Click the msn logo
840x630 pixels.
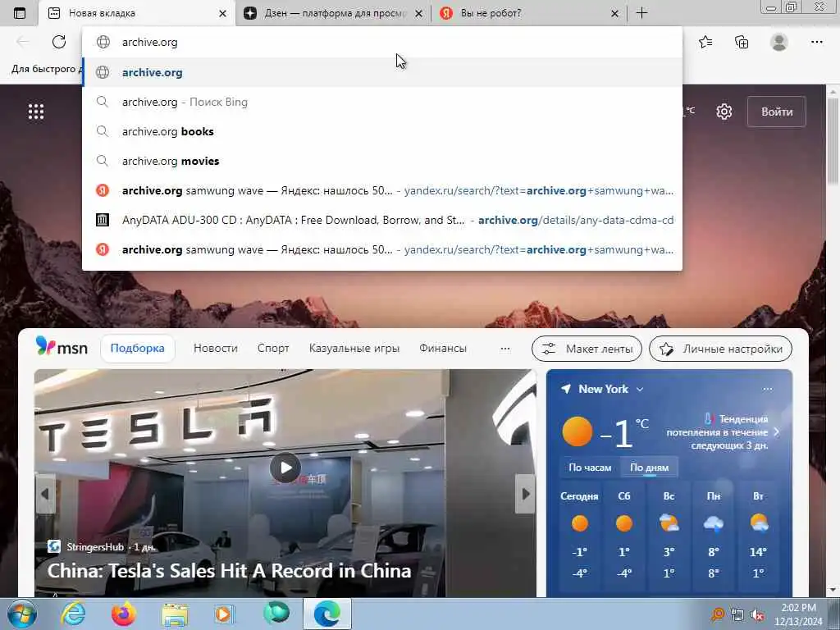point(62,347)
